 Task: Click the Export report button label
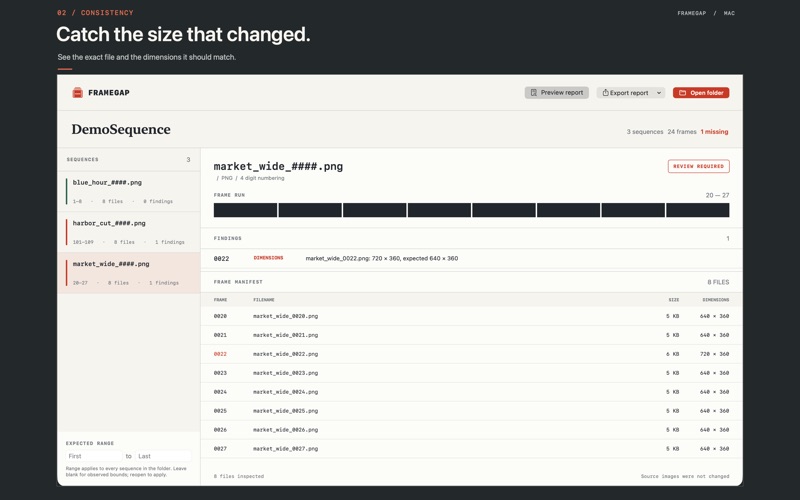click(629, 93)
